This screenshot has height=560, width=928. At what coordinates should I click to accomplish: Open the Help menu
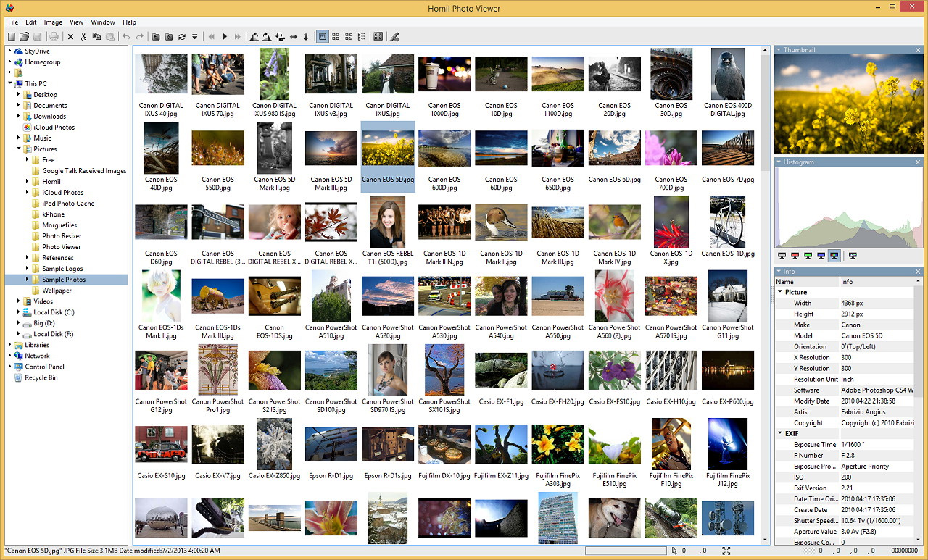pos(129,22)
